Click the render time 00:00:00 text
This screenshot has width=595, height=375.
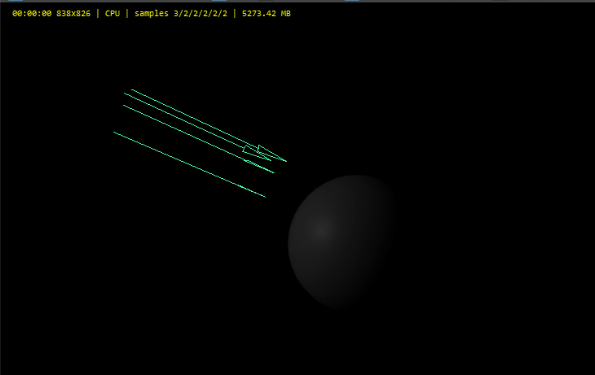tap(32, 13)
